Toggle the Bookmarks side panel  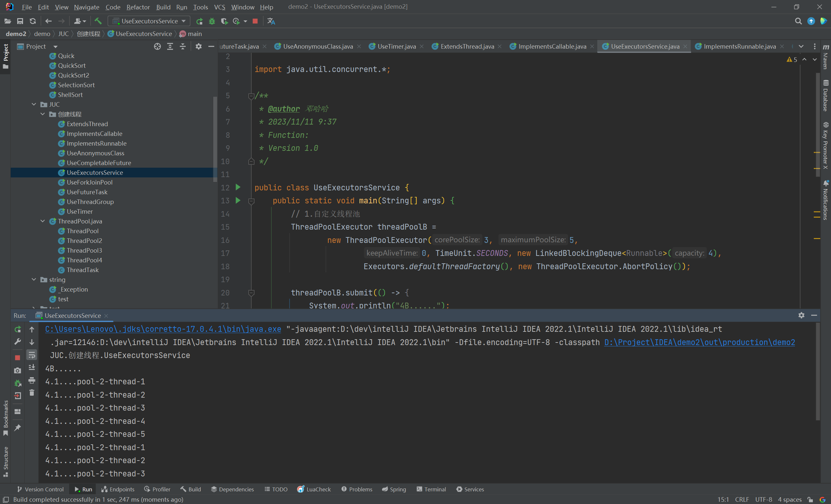6,418
